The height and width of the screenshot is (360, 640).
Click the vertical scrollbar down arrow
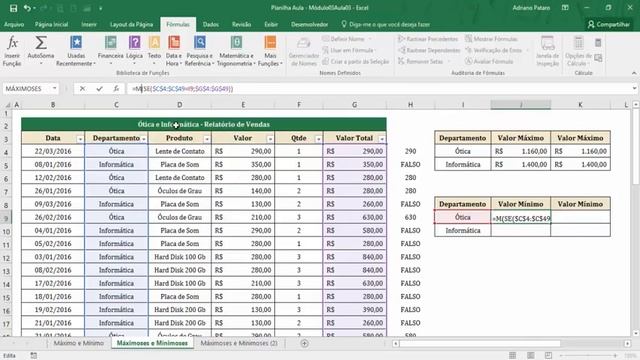coord(636,333)
